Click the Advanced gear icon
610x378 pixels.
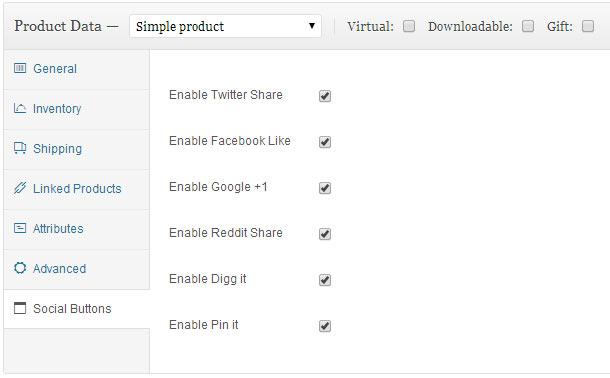point(20,268)
